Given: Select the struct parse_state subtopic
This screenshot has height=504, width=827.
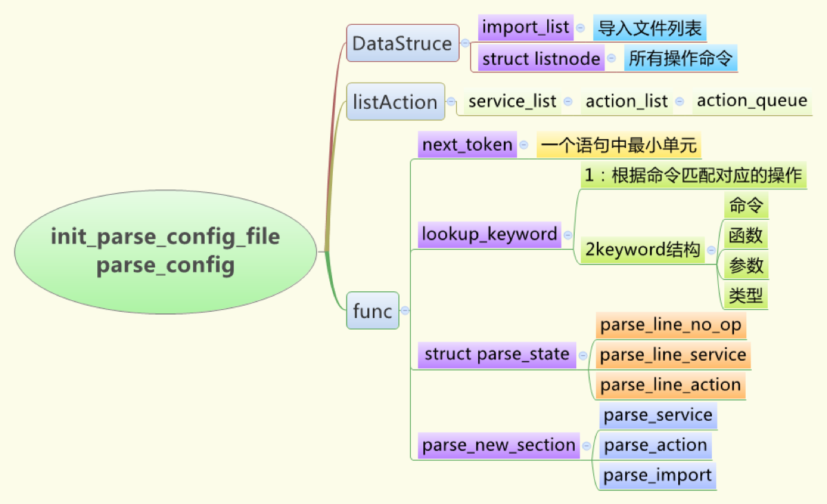Looking at the screenshot, I should click(497, 355).
